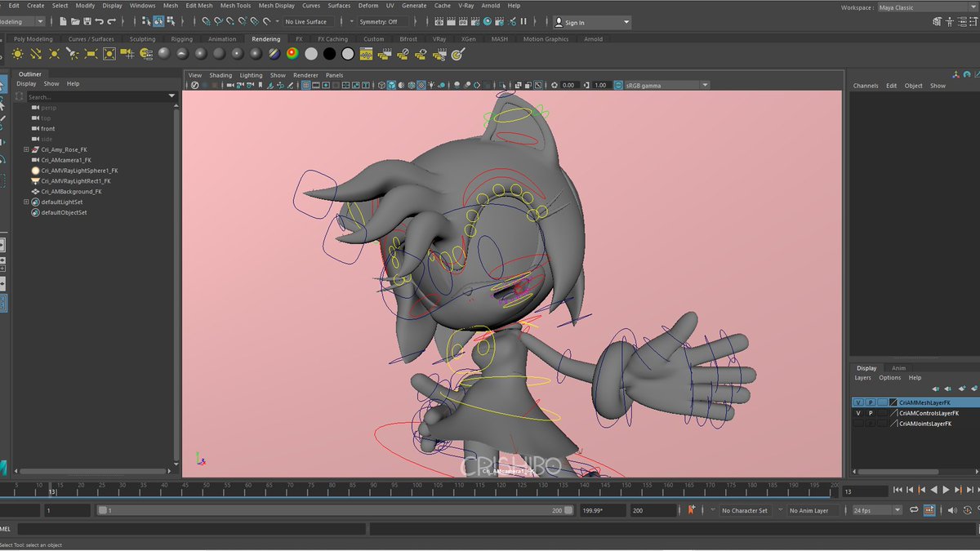The height and width of the screenshot is (551, 980).
Task: Toggle visibility V of CriAMControlsLayerFK
Action: pos(857,413)
